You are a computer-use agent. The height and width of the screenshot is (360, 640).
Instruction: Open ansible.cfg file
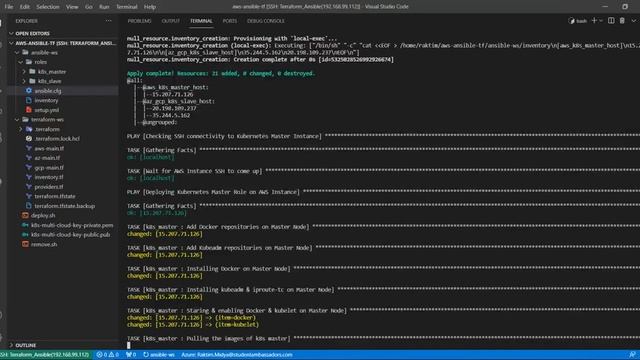48,91
